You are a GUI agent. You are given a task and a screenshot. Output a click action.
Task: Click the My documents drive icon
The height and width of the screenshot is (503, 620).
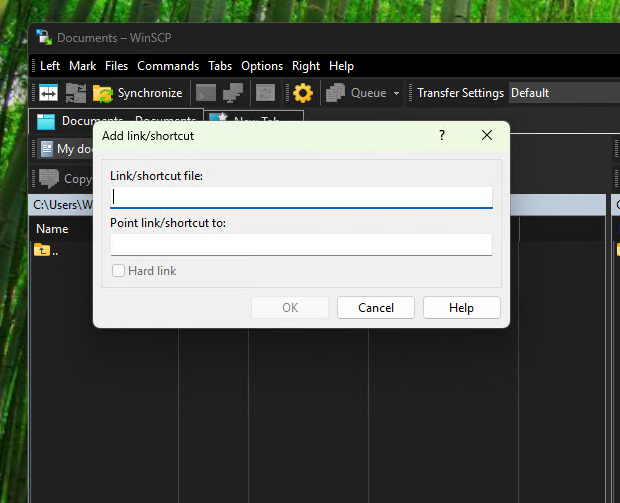coord(46,149)
